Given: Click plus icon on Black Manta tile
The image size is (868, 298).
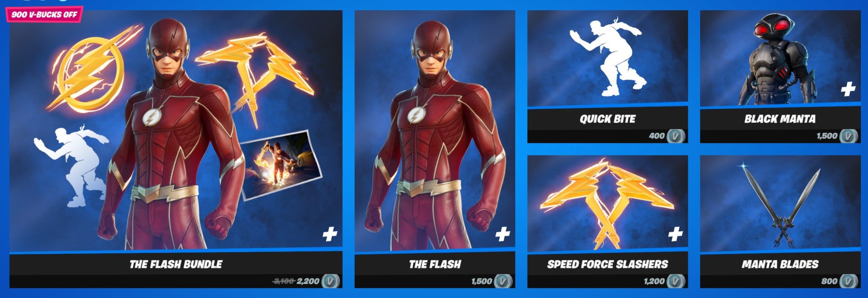Looking at the screenshot, I should tap(848, 89).
